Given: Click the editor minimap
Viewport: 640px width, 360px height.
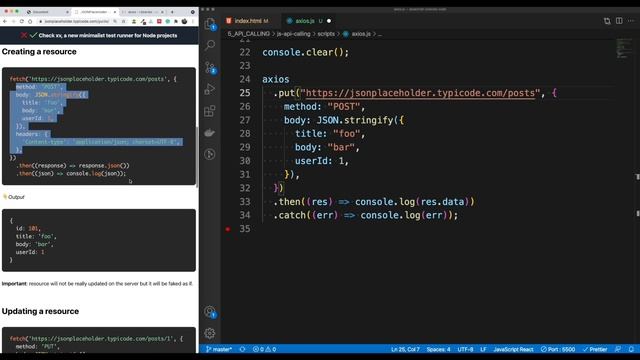Looking at the screenshot, I should point(623,48).
